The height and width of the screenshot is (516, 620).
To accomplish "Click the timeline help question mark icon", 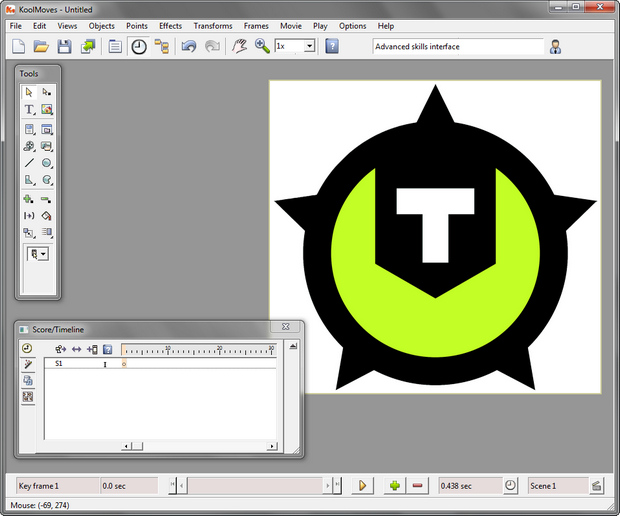I will (108, 349).
